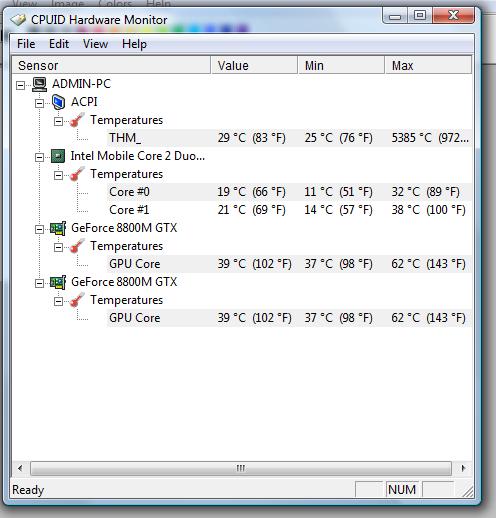496x518 pixels.
Task: Select the Core #0 sensor row
Action: click(289, 192)
